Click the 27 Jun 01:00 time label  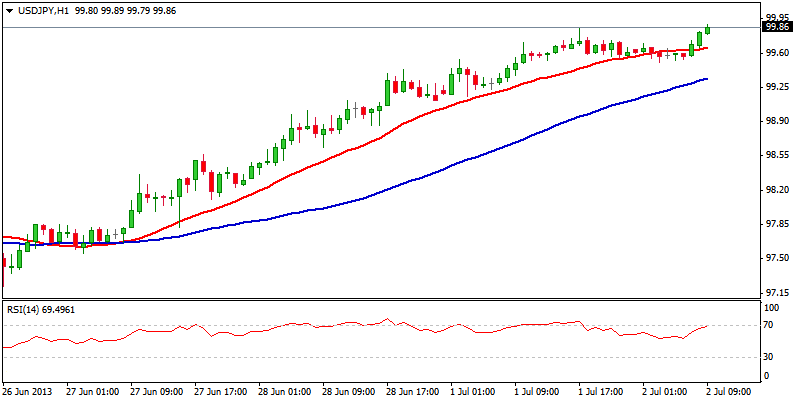point(93,392)
